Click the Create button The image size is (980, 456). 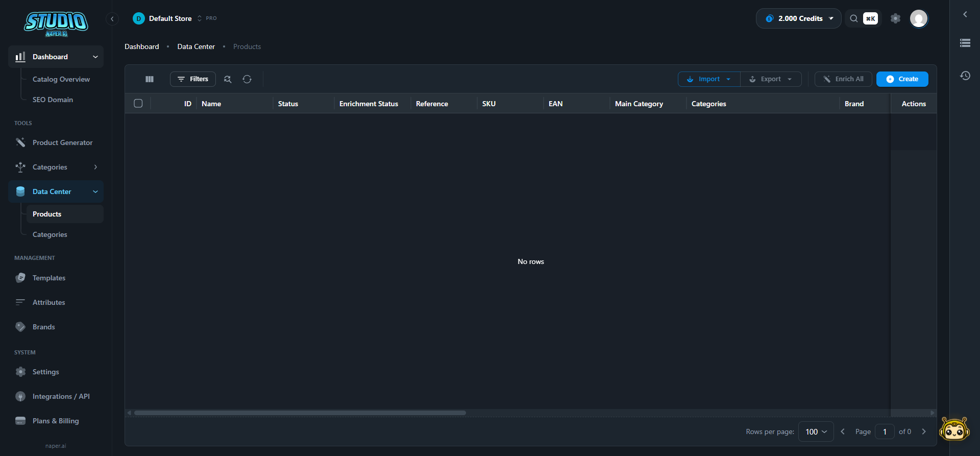tap(902, 79)
